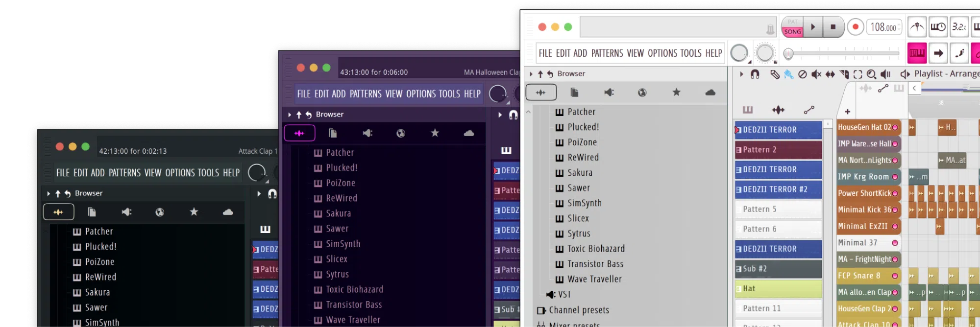Click the song position slider handle
The image size is (980, 327).
(x=788, y=53)
